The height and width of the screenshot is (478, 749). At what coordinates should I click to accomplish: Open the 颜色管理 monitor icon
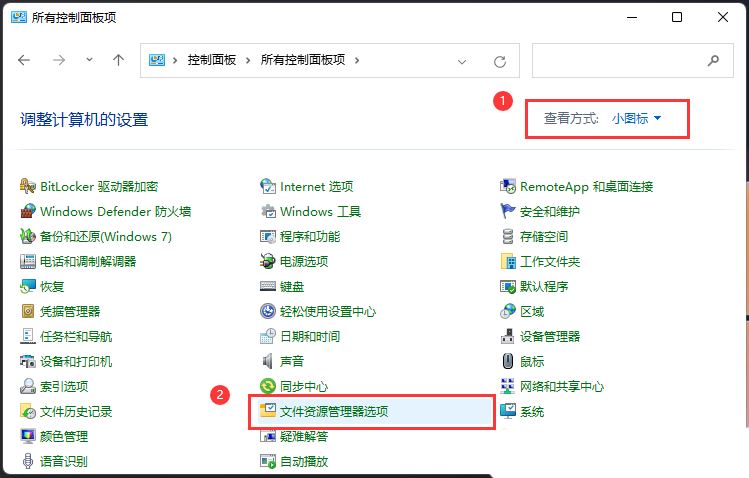28,436
